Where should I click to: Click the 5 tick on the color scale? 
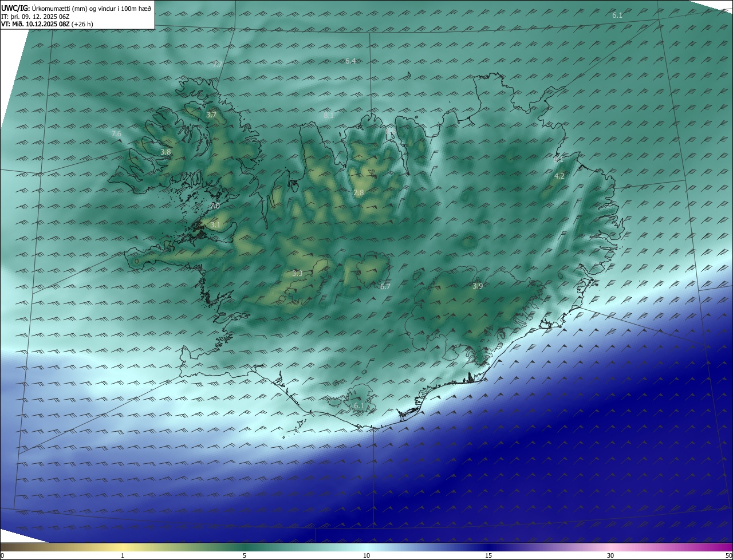[245, 555]
